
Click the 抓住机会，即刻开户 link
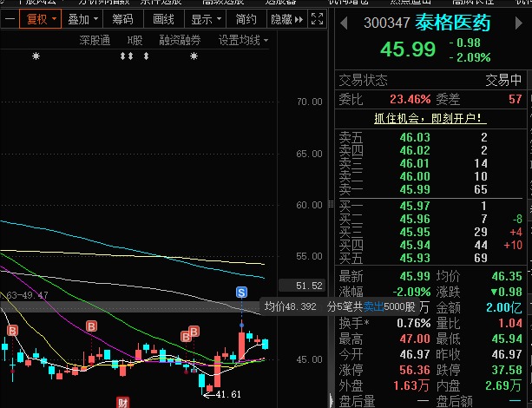[x=430, y=118]
